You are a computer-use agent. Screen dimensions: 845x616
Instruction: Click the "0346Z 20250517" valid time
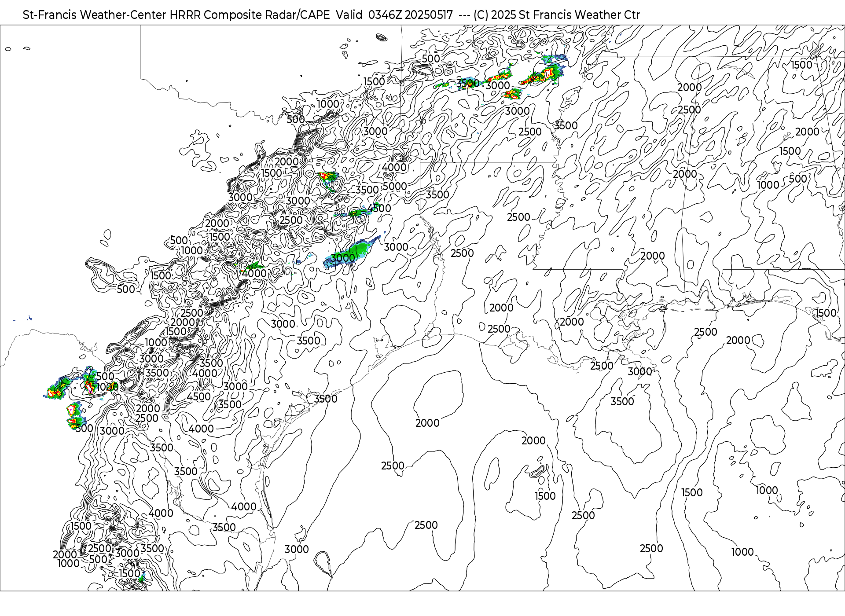[x=410, y=15]
